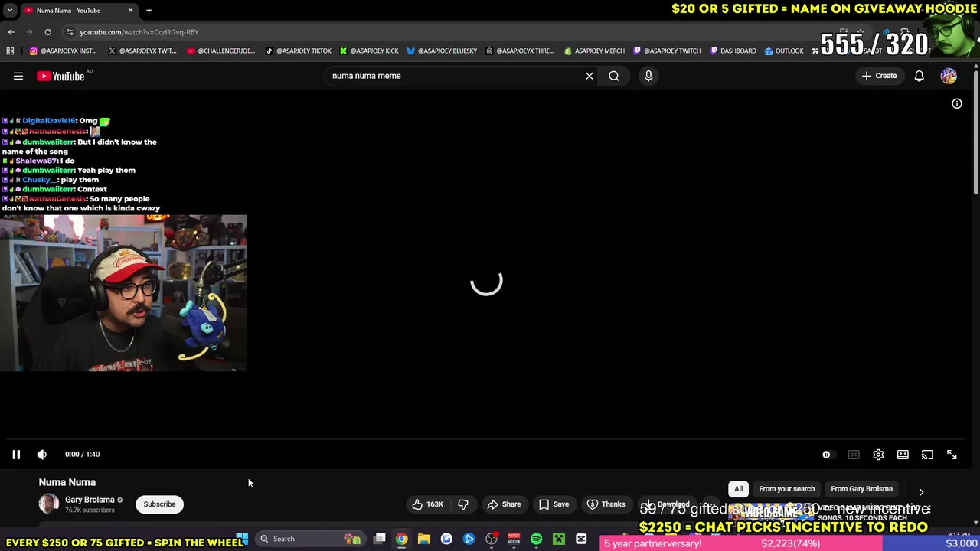Open Spotify from the taskbar
Image resolution: width=980 pixels, height=551 pixels.
point(536,539)
